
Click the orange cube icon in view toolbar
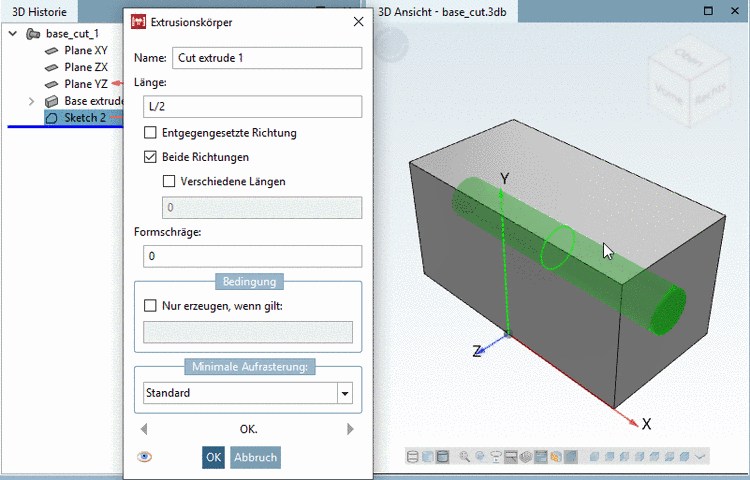(555, 457)
